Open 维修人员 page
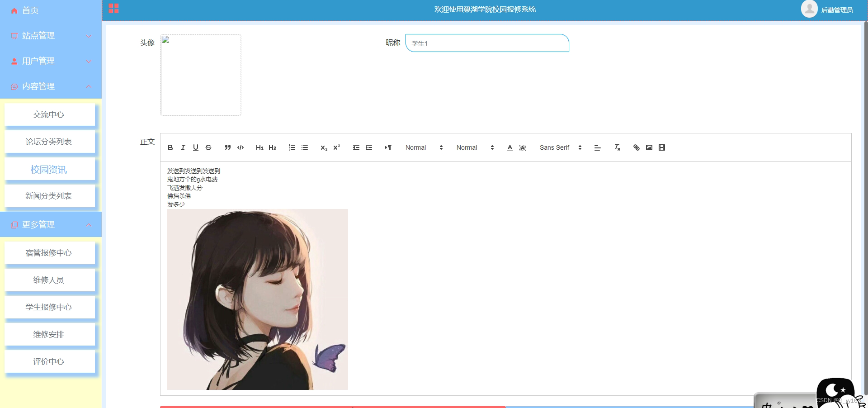This screenshot has height=408, width=868. pyautogui.click(x=50, y=280)
